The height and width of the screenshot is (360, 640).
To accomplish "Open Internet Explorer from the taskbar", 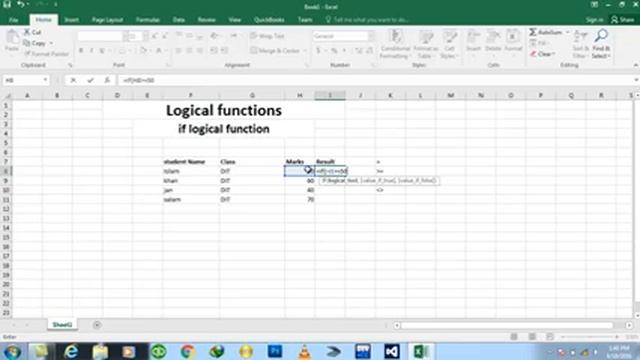I will 71,351.
